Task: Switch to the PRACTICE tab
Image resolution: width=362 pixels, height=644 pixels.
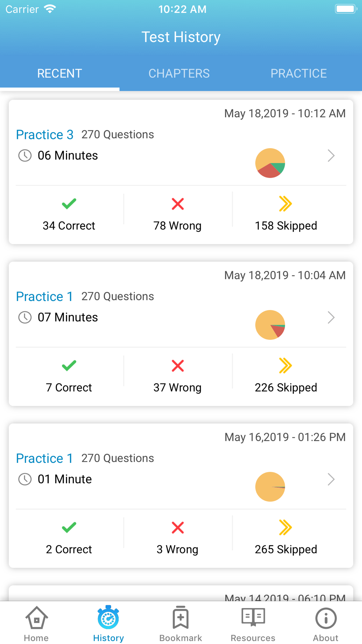Action: tap(299, 74)
